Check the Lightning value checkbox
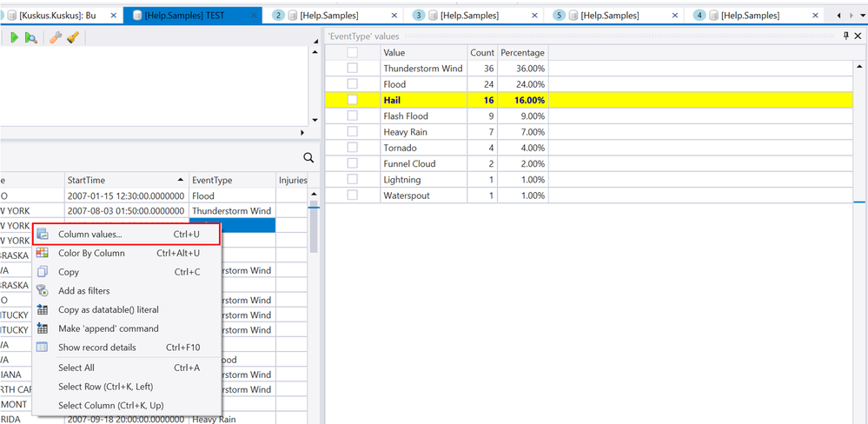Screen dimensions: 868x424 (x=352, y=179)
